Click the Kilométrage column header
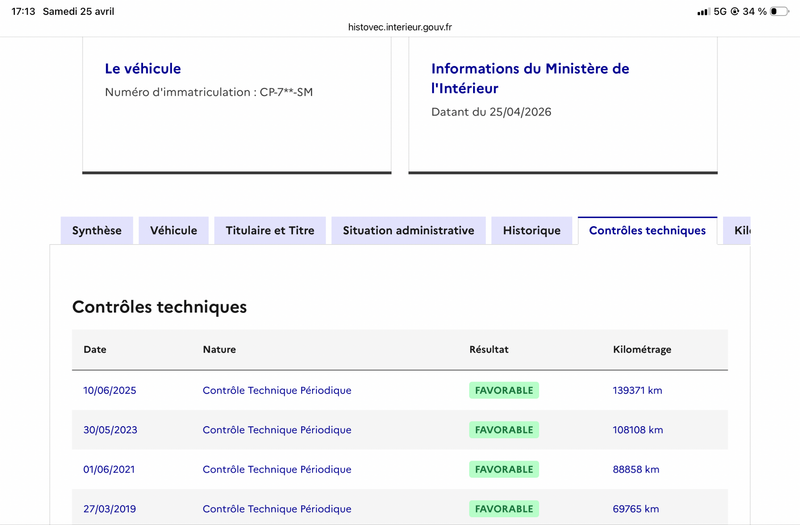 tap(641, 350)
